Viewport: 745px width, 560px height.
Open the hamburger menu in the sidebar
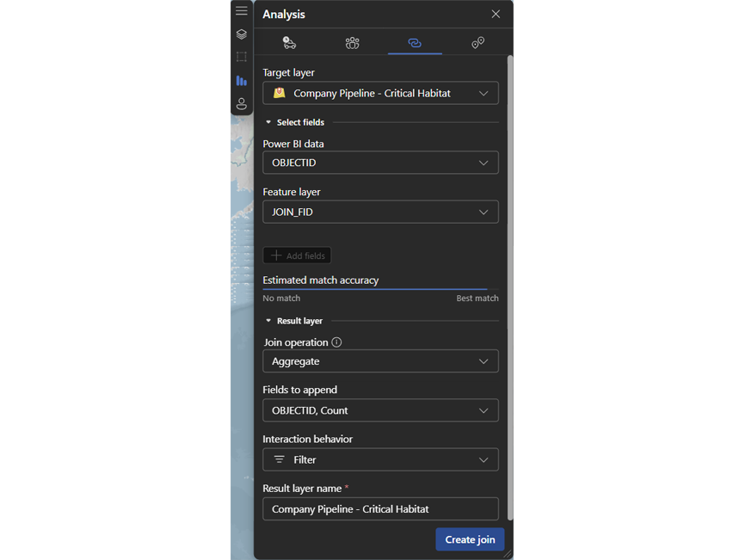pos(241,10)
